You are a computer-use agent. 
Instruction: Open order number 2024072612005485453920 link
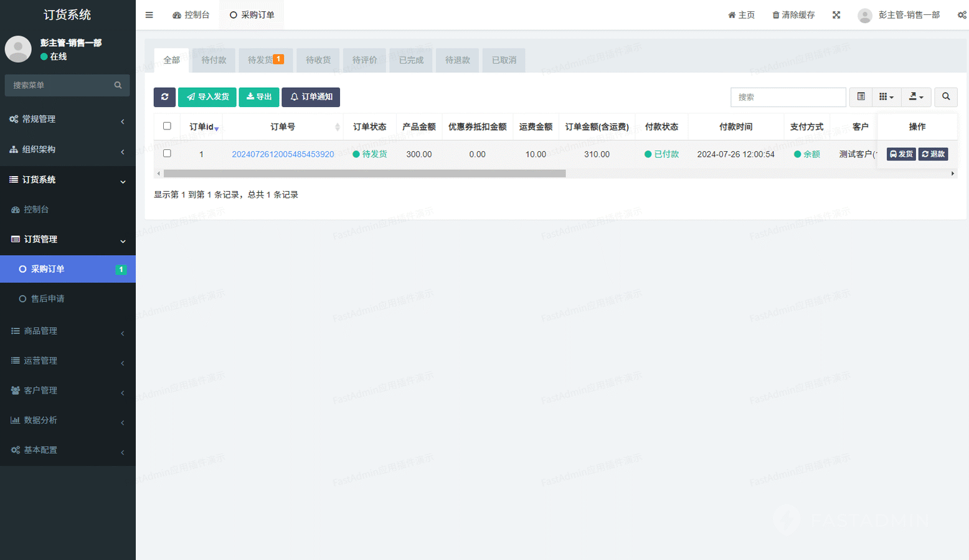(283, 154)
